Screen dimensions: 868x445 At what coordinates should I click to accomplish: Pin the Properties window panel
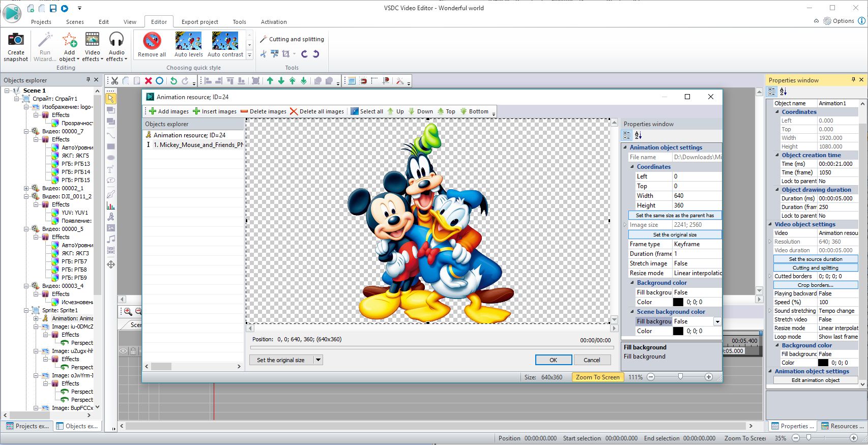[x=853, y=80]
